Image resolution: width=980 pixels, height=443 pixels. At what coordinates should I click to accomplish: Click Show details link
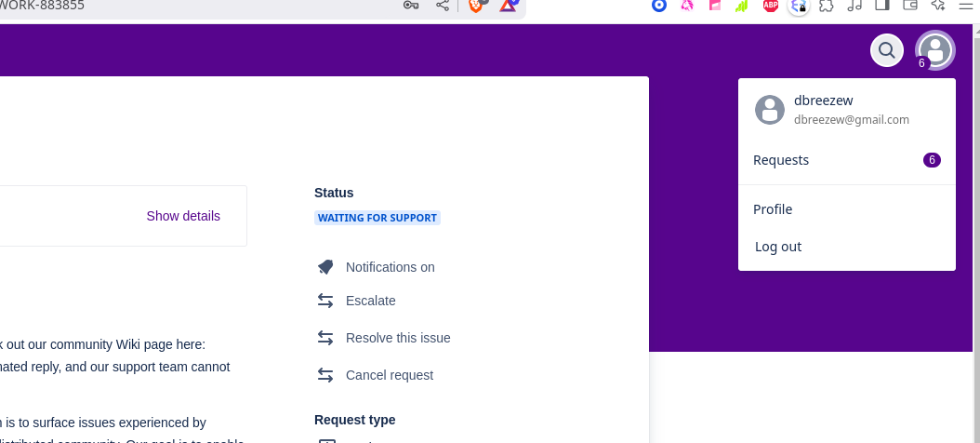click(183, 216)
